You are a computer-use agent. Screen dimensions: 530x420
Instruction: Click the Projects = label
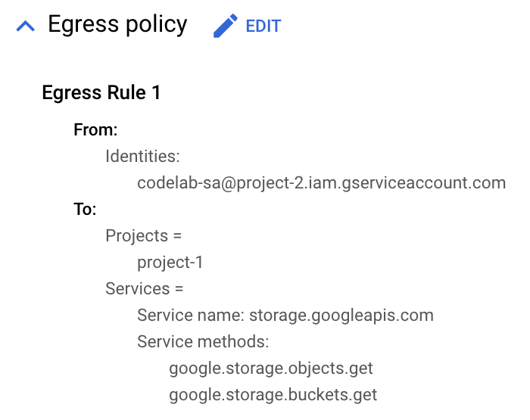(x=144, y=236)
